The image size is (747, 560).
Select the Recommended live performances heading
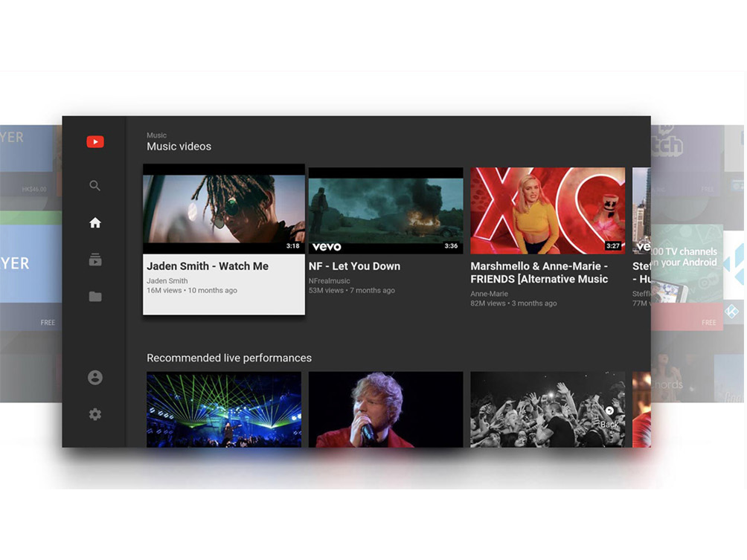tap(228, 358)
